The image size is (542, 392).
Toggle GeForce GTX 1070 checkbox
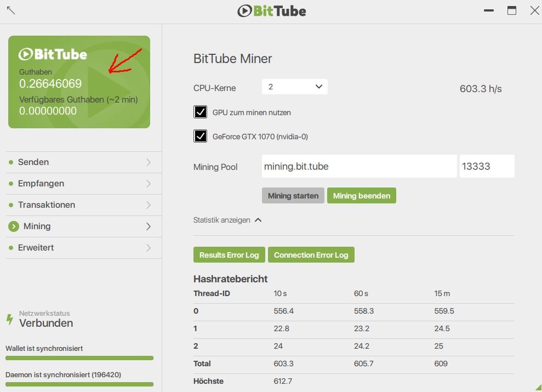coord(200,136)
